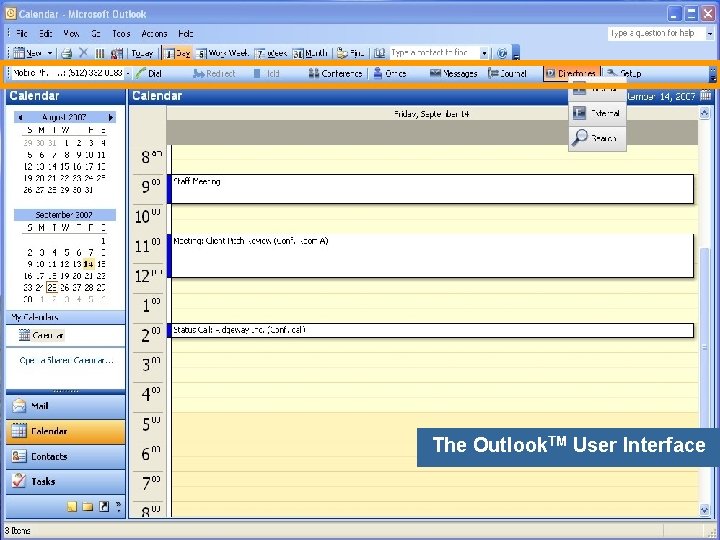Viewport: 720px width, 540px height.
Task: Open the dropdown arrow beside New
Action: 50,53
